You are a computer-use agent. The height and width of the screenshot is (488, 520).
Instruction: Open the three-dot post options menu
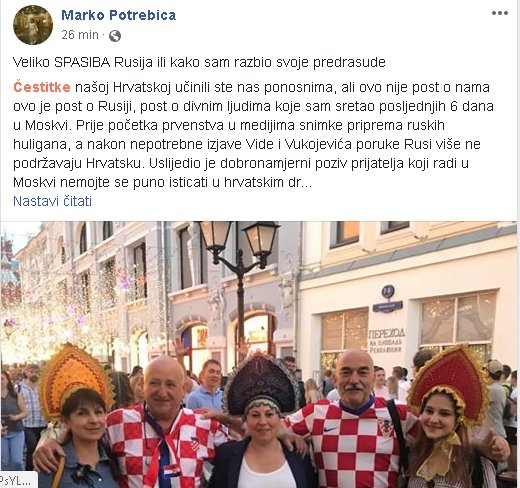coord(500,13)
